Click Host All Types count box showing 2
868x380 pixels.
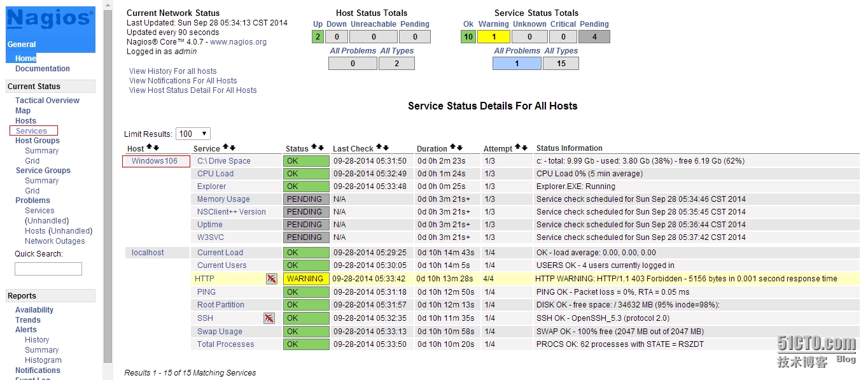[x=396, y=63]
